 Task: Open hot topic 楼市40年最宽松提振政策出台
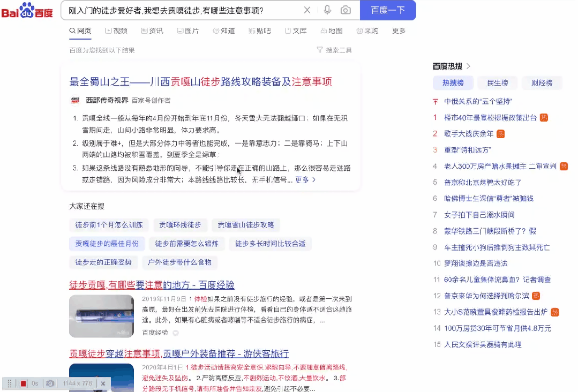[490, 117]
